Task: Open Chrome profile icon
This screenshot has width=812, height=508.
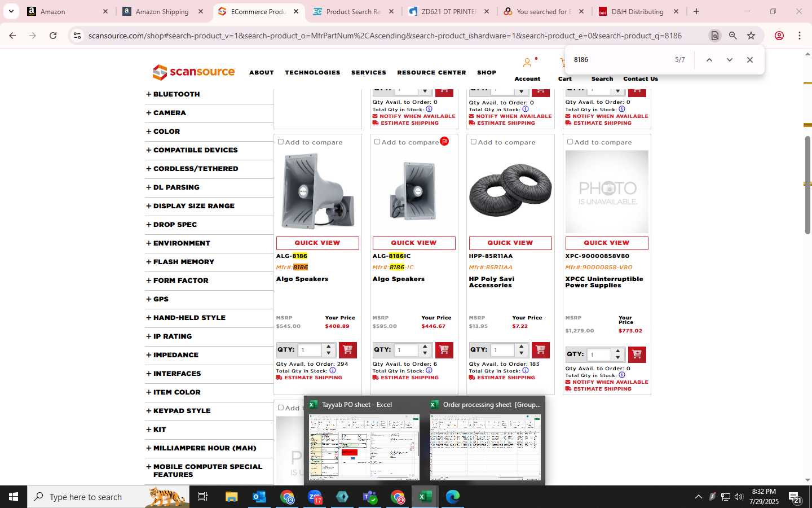Action: pos(779,36)
